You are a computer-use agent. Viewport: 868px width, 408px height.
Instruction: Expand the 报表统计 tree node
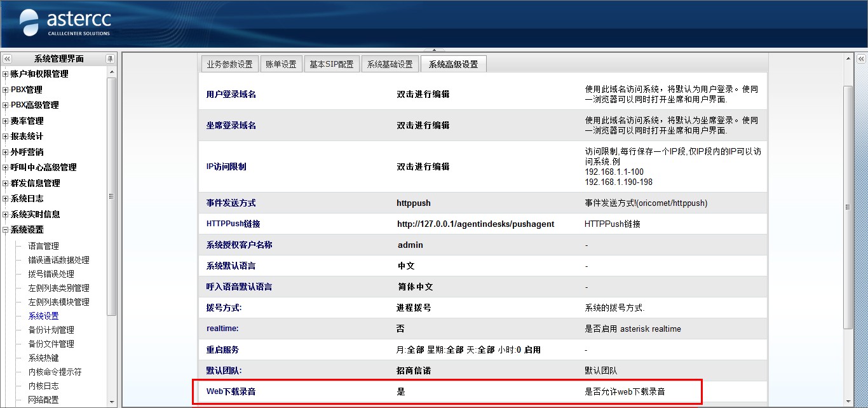tap(6, 137)
